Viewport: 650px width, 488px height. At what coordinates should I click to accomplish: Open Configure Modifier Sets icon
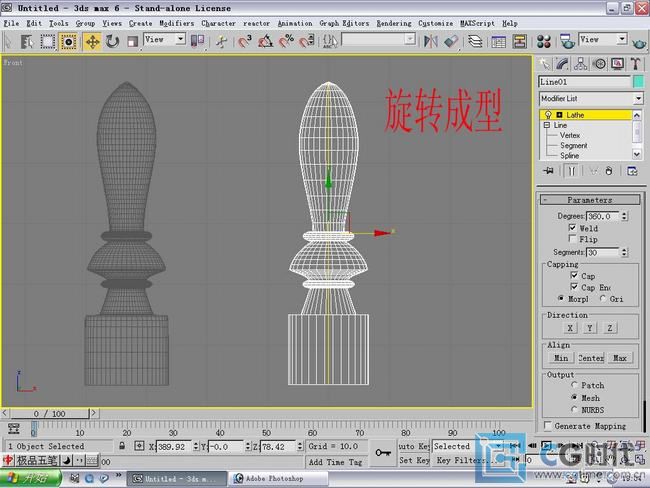coord(633,171)
